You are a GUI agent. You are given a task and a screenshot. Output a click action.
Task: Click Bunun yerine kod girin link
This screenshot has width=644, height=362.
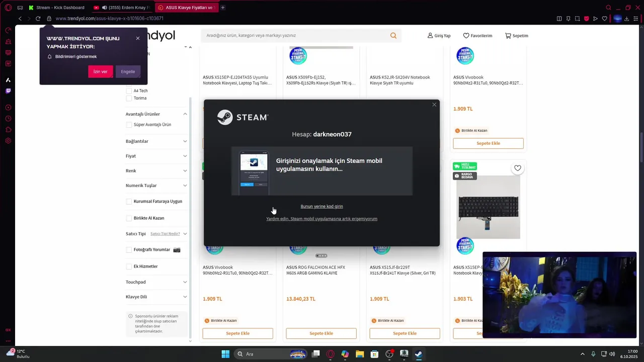(321, 207)
